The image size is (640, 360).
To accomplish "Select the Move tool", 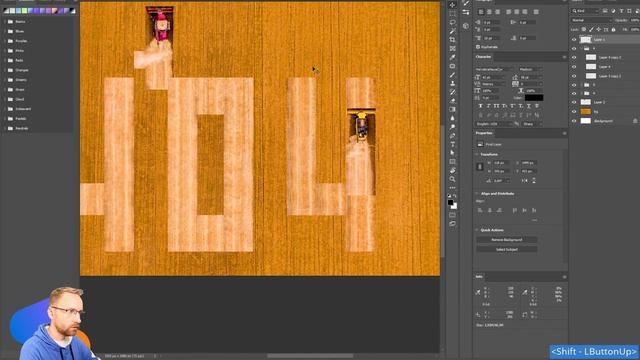I will 452,5.
